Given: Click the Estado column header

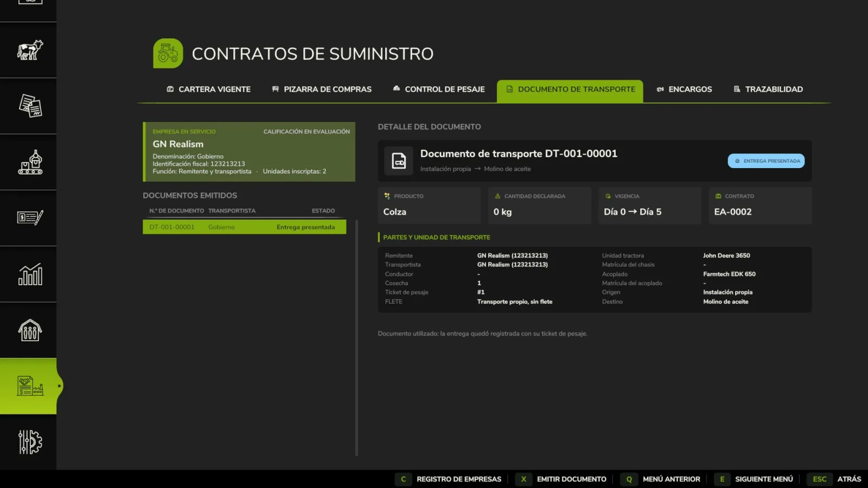Looking at the screenshot, I should [323, 211].
